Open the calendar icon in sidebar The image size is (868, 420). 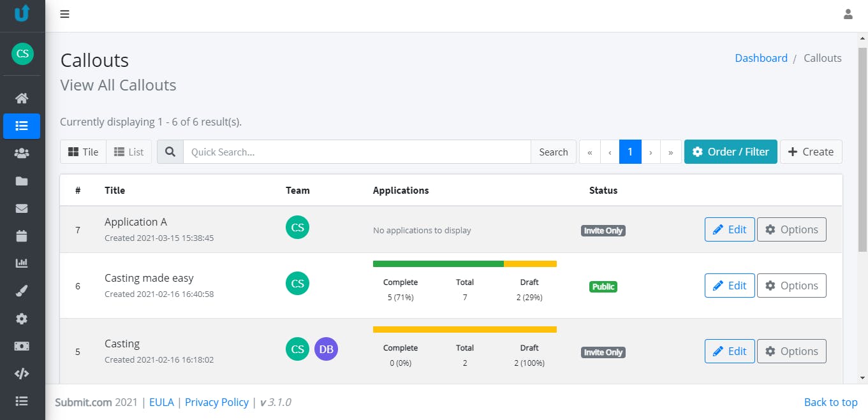(x=22, y=236)
